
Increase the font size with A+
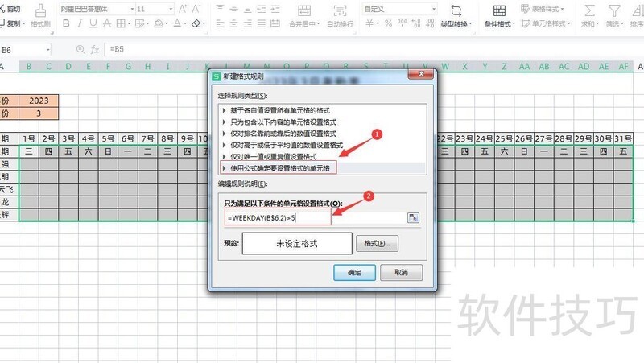(183, 9)
